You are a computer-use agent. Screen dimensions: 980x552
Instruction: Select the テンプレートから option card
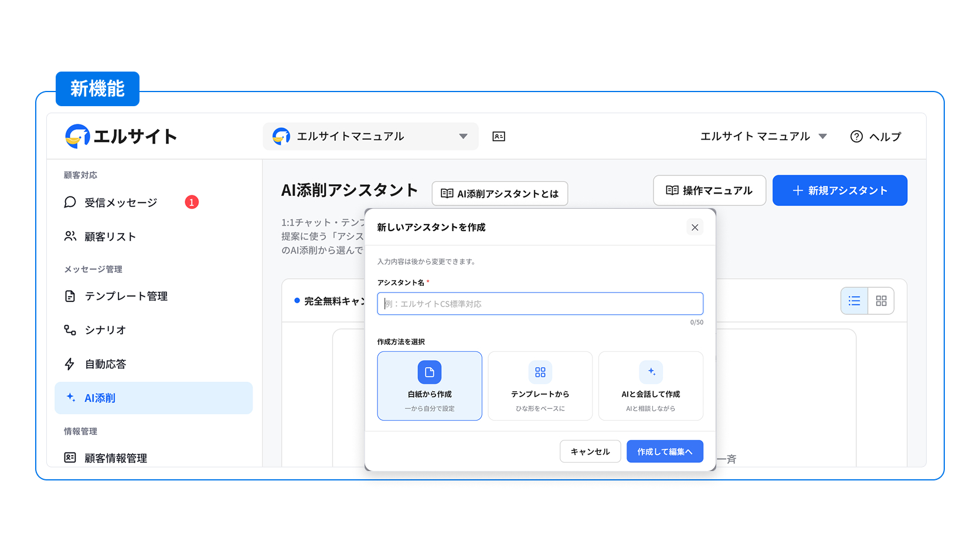pos(540,386)
